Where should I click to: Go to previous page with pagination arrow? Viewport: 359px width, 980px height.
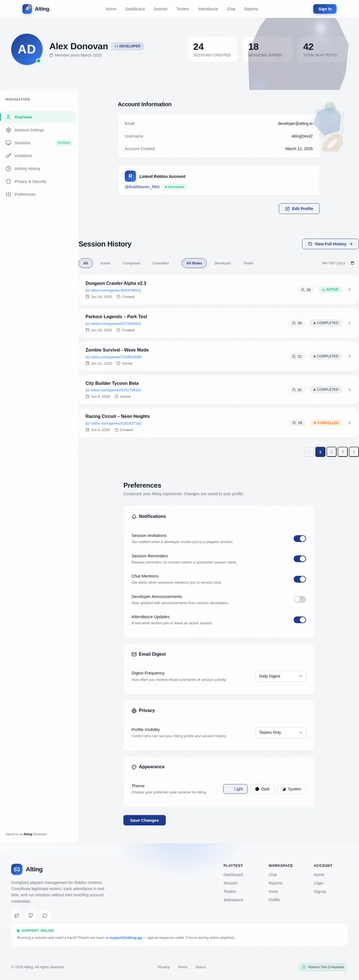pyautogui.click(x=309, y=452)
